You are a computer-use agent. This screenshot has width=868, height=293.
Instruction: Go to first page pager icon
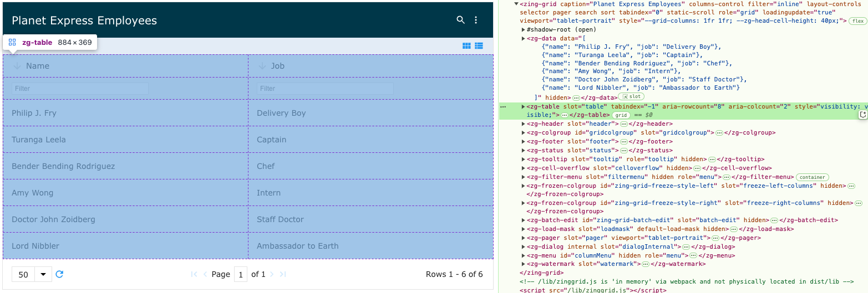pyautogui.click(x=194, y=274)
